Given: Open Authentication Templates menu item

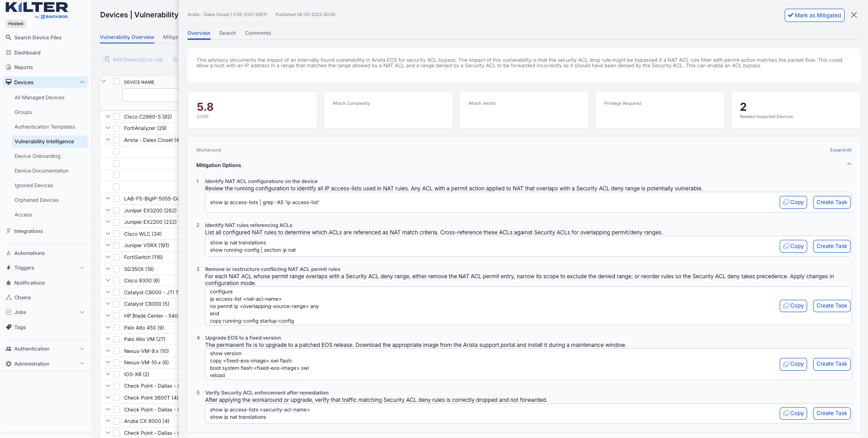Looking at the screenshot, I should click(x=44, y=127).
